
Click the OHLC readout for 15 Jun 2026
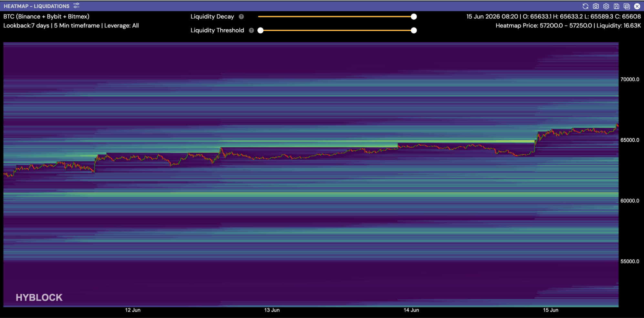[x=554, y=16]
